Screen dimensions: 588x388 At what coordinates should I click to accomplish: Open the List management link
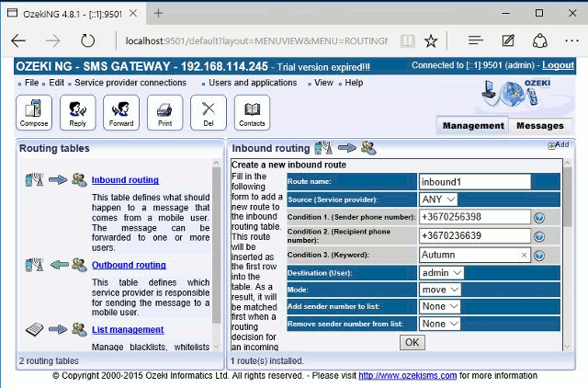click(128, 330)
